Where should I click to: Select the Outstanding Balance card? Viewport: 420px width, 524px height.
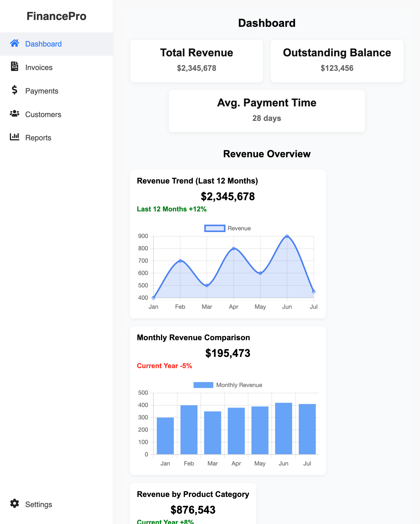337,61
